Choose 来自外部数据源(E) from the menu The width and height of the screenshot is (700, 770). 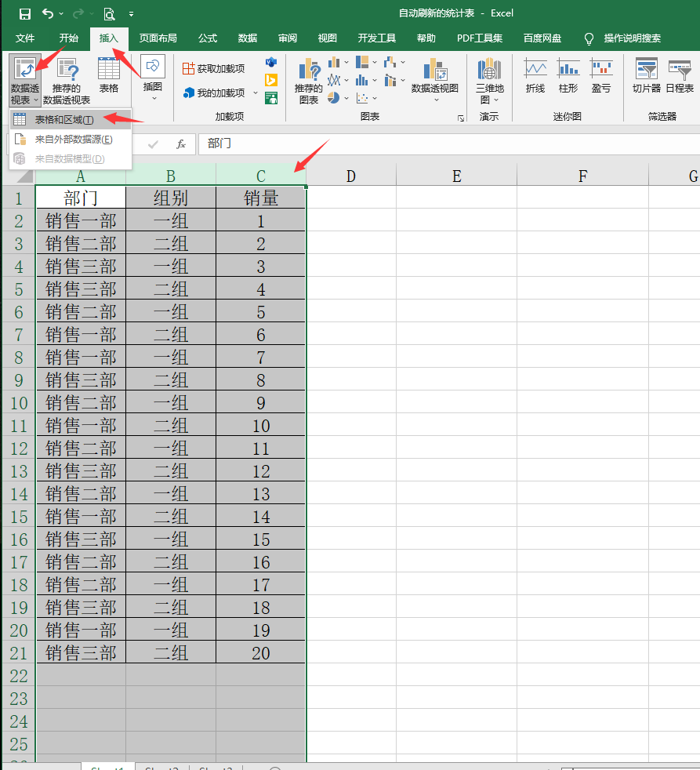pos(71,140)
